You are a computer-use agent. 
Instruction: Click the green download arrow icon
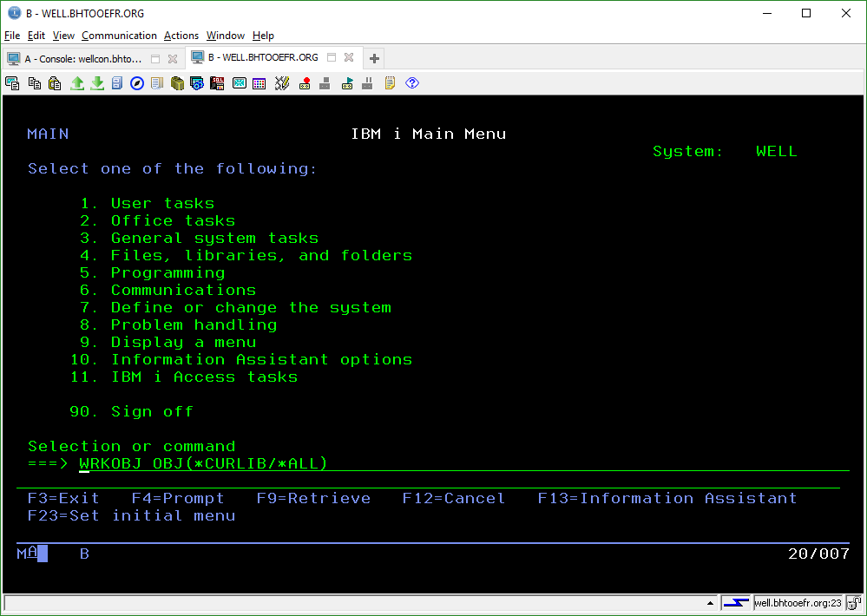click(97, 83)
